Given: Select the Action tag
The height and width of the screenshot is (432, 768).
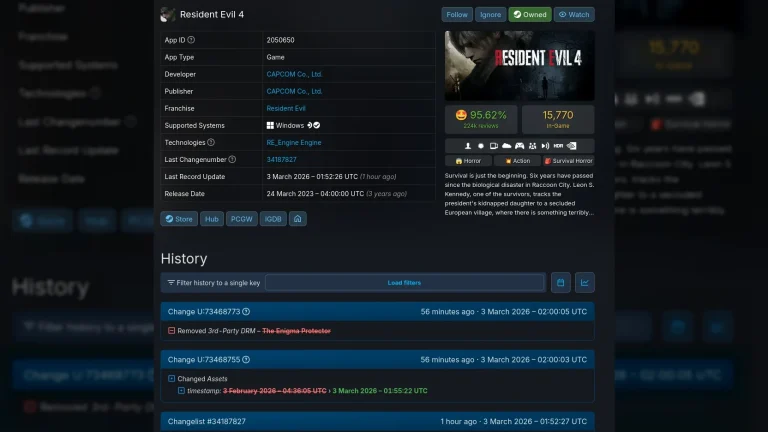Looking at the screenshot, I should pos(517,161).
